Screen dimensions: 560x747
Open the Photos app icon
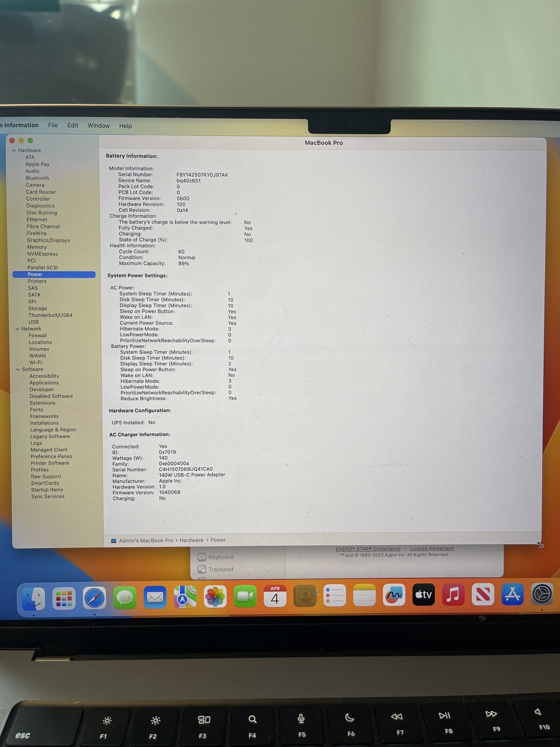click(x=215, y=597)
